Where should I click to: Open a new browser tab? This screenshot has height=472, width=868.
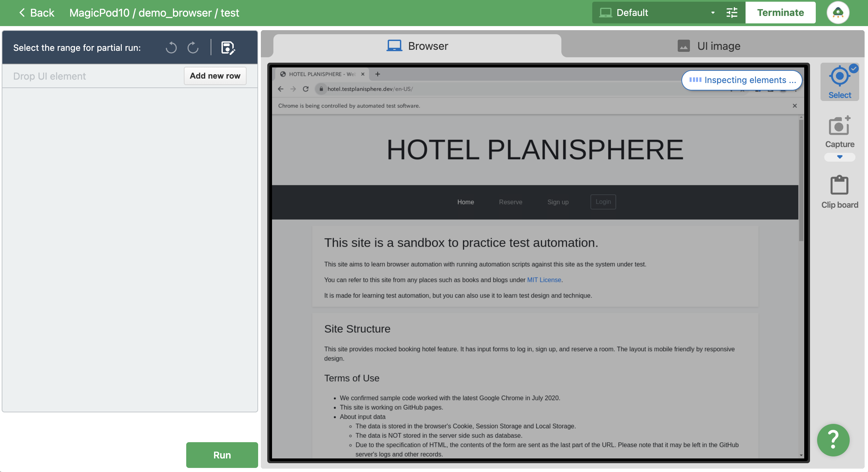[378, 74]
